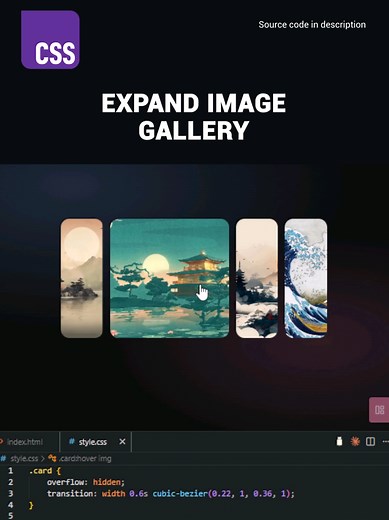
Task: Click line number 1 in the gutter
Action: [10, 471]
